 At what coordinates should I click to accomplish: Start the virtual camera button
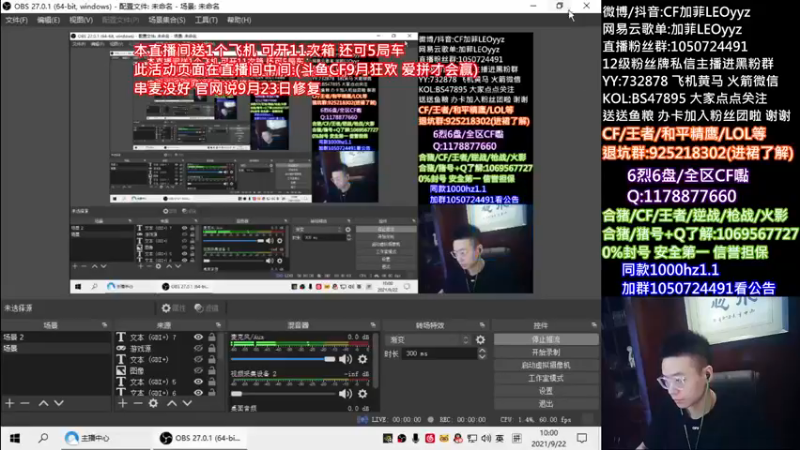[546, 365]
